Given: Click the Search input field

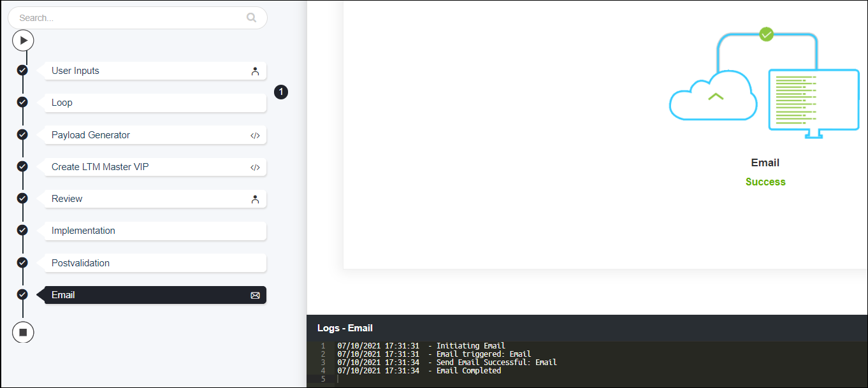Looking at the screenshot, I should pos(137,18).
